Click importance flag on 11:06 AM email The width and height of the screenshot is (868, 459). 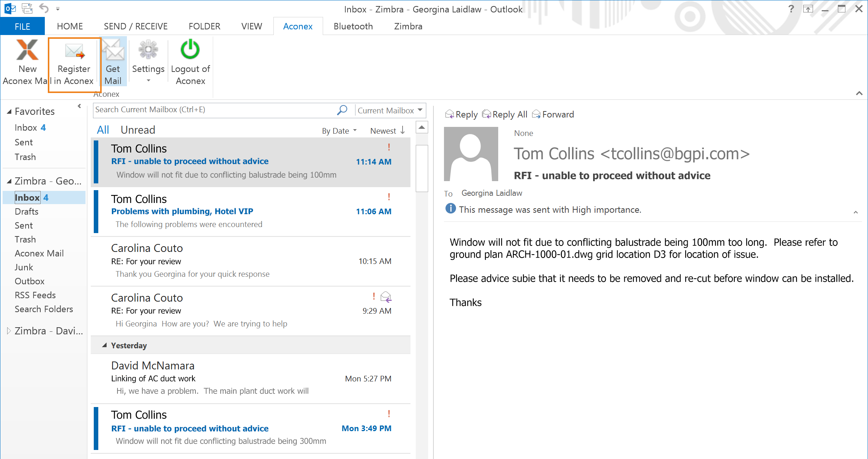389,197
